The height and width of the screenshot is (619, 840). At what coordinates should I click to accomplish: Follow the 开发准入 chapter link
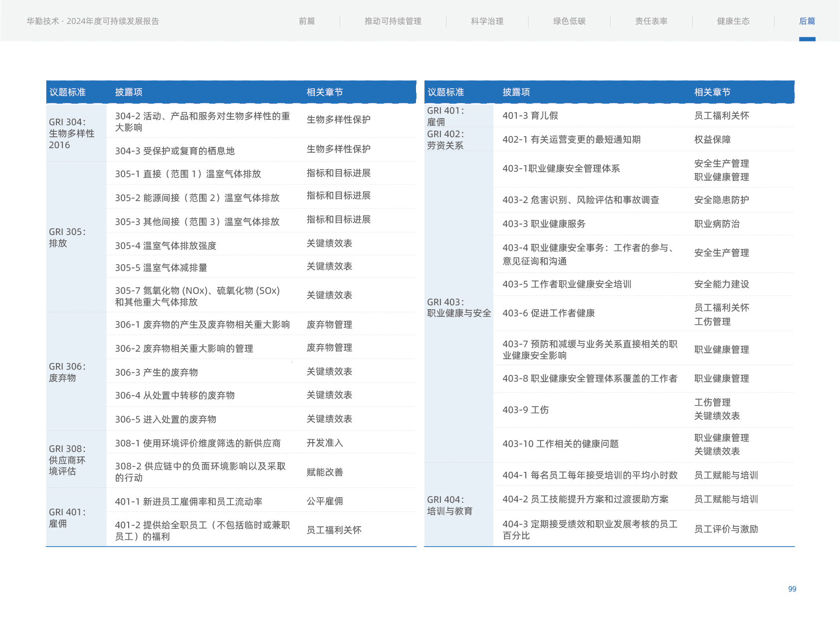(x=325, y=443)
